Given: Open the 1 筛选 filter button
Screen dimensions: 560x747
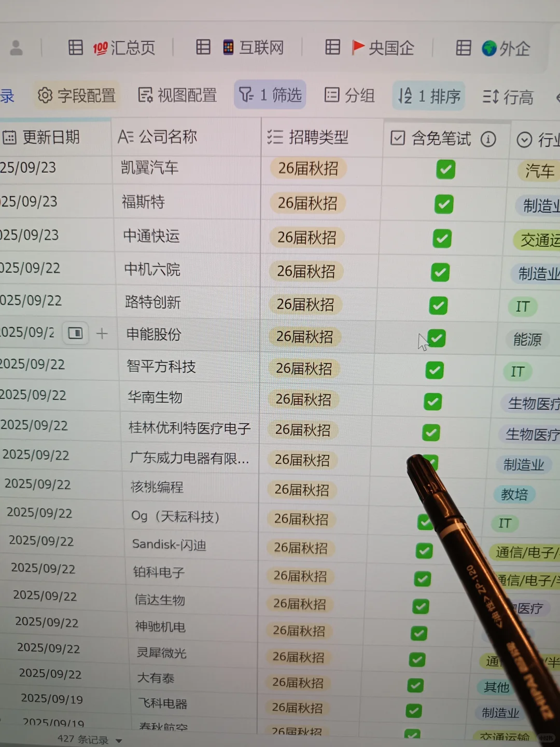Looking at the screenshot, I should (270, 94).
